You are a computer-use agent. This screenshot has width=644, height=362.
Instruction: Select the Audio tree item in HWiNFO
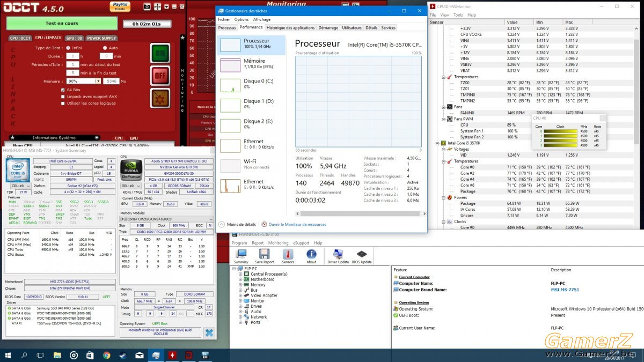(256, 312)
